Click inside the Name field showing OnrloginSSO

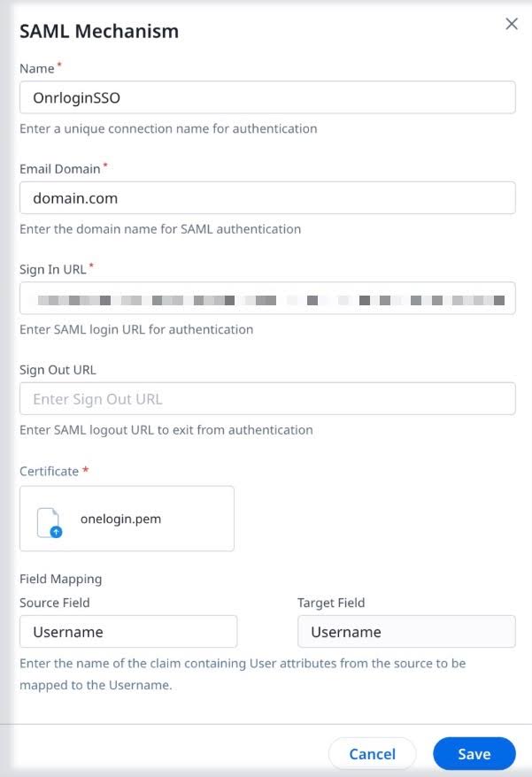(266, 97)
